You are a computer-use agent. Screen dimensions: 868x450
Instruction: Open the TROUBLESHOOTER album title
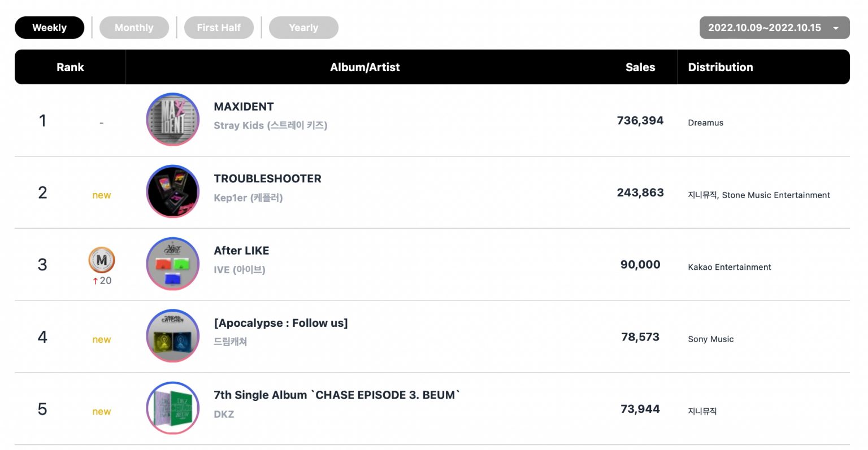pos(267,178)
